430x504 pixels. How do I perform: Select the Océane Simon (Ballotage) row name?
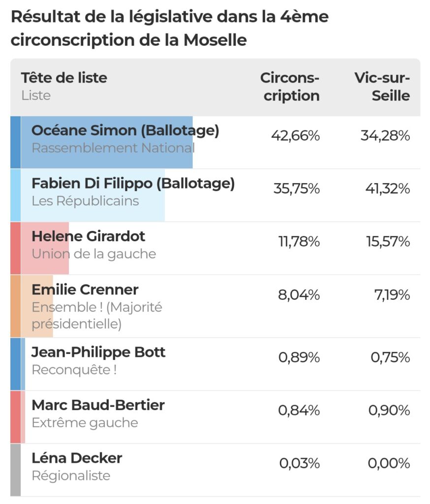click(x=125, y=131)
